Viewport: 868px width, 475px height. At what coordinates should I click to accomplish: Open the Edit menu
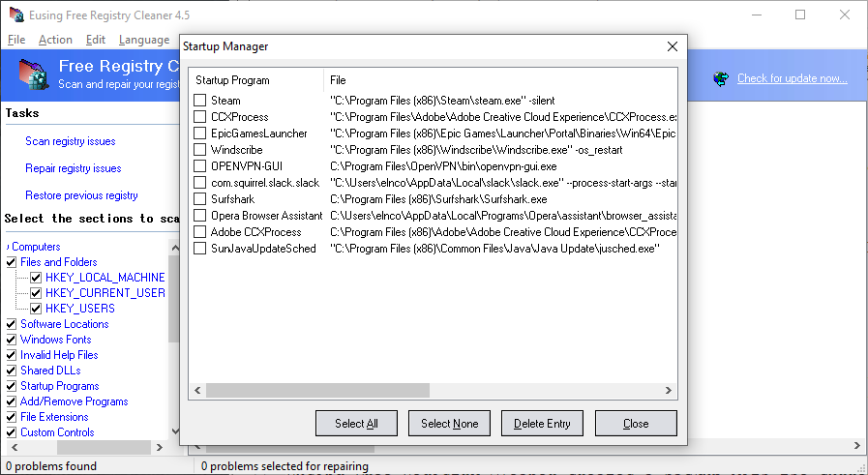tap(95, 40)
